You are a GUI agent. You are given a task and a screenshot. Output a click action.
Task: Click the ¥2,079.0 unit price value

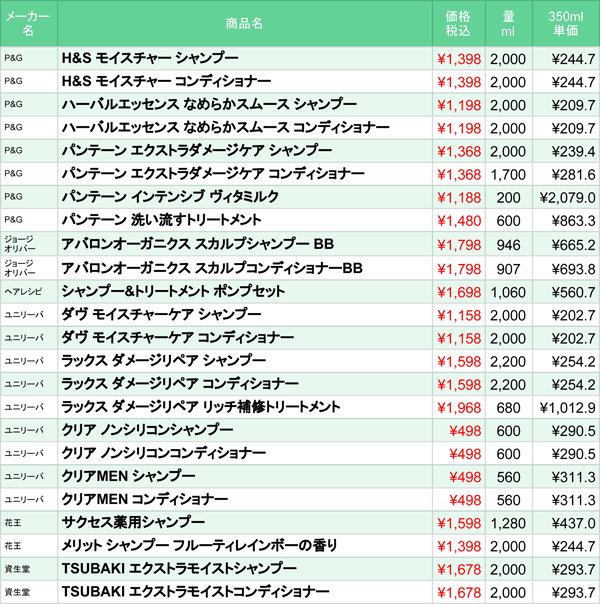click(567, 198)
